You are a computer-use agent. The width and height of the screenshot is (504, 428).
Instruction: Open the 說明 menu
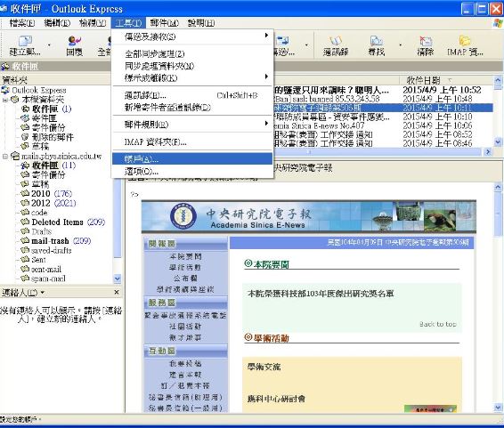coord(201,23)
